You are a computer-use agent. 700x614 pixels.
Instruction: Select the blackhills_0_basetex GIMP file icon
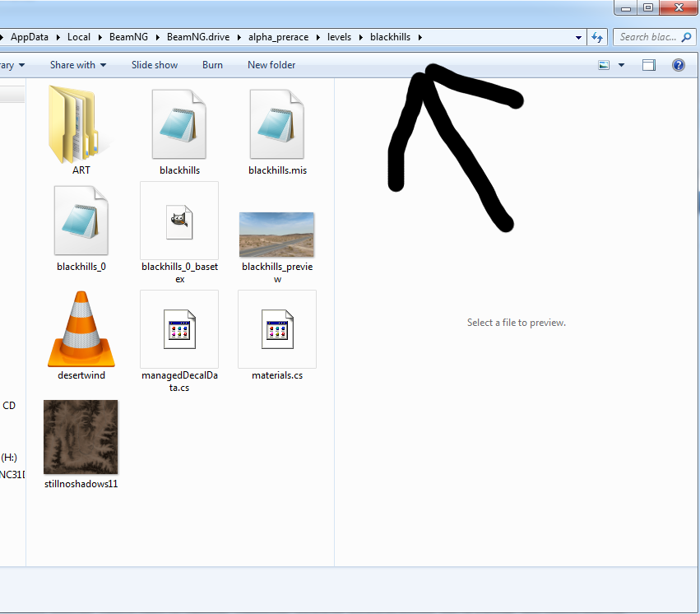[x=179, y=222]
